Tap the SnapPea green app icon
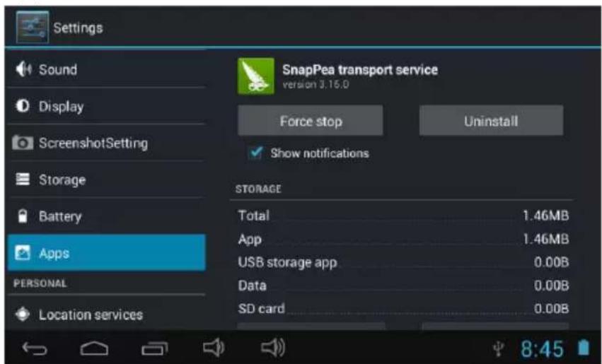This screenshot has height=364, width=602. click(256, 76)
